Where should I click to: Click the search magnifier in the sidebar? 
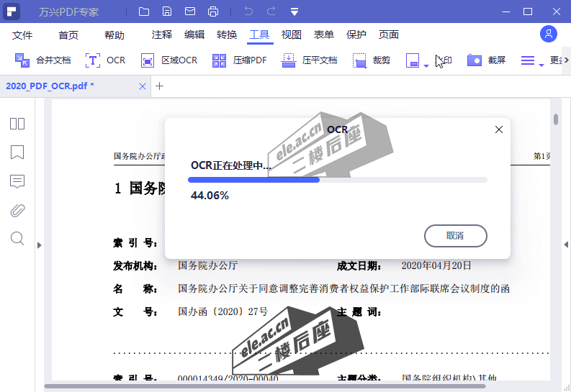(17, 239)
